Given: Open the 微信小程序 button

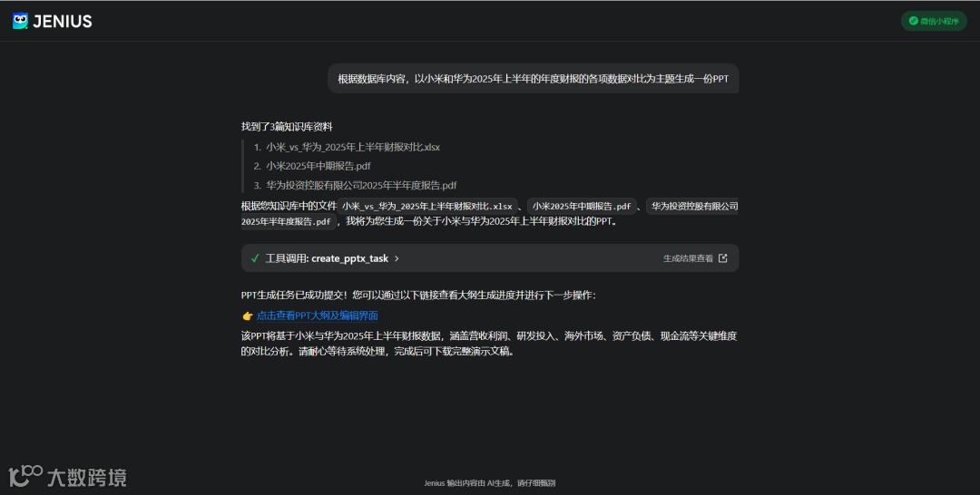Looking at the screenshot, I should pos(934,21).
